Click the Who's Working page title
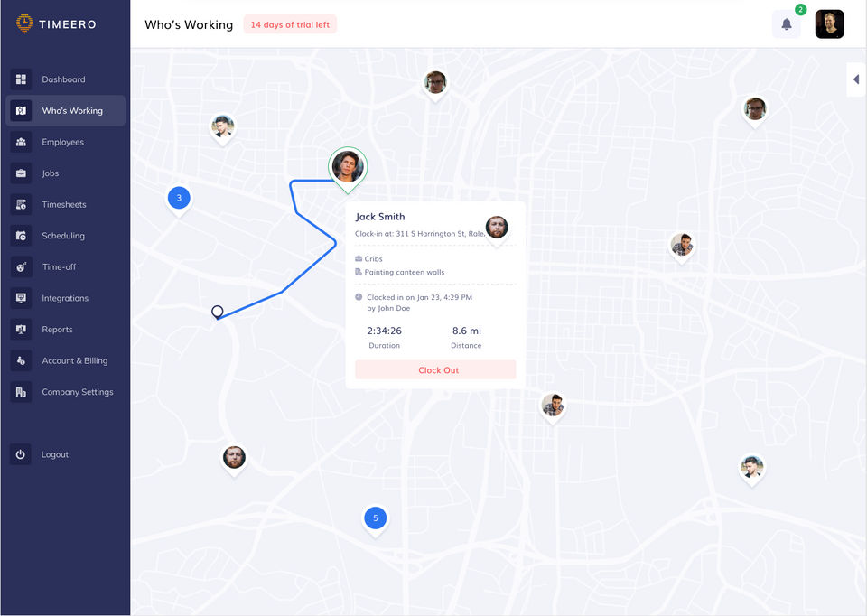This screenshot has width=867, height=616. click(189, 25)
